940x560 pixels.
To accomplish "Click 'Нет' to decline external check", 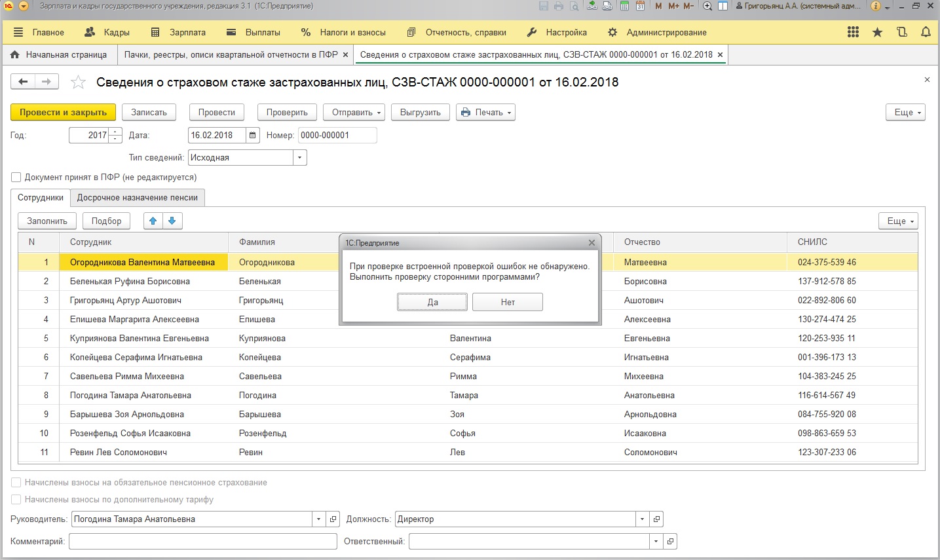I will click(508, 302).
